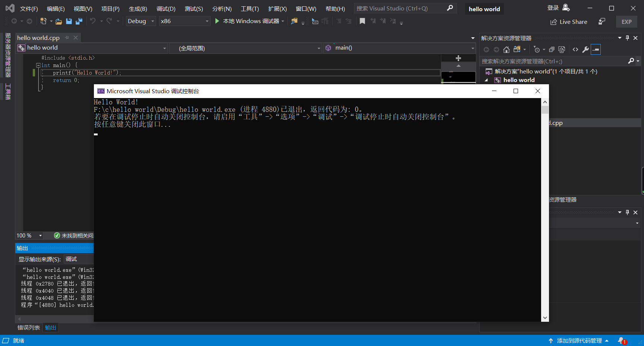The height and width of the screenshot is (346, 644).
Task: Switch to the 输出 bottom tab
Action: click(50, 328)
